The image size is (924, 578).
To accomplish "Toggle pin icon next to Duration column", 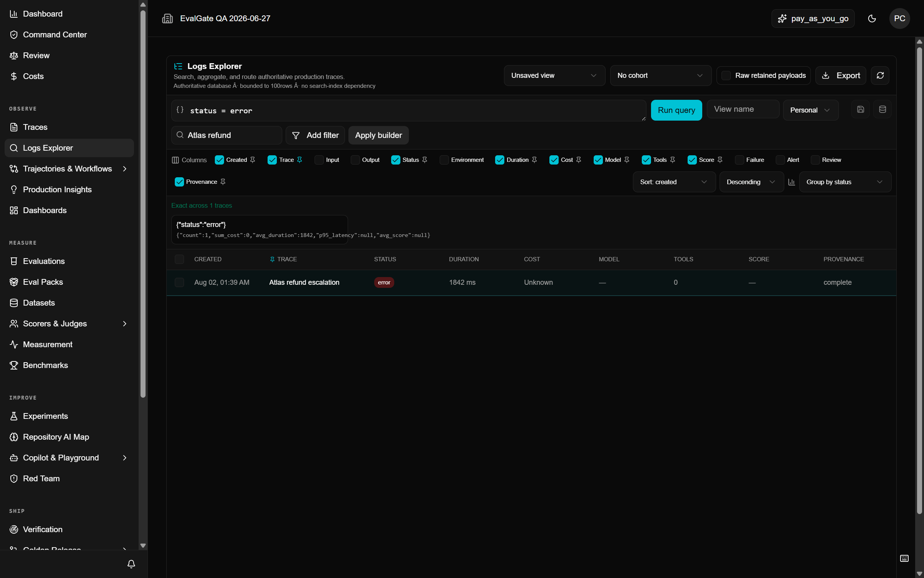I will [534, 160].
